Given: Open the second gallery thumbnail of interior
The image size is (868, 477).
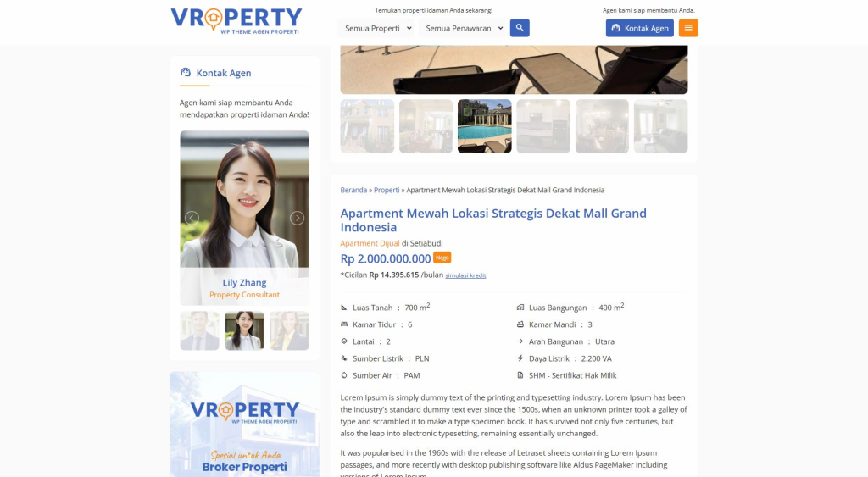Looking at the screenshot, I should 426,126.
